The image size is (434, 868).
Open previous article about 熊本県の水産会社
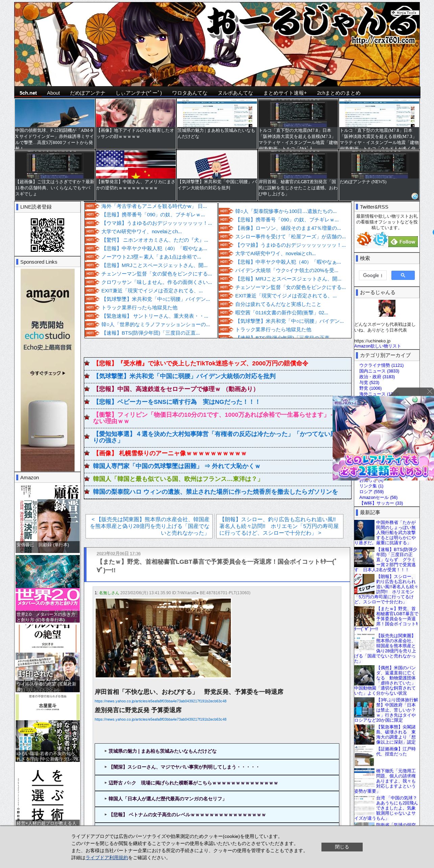point(149,526)
